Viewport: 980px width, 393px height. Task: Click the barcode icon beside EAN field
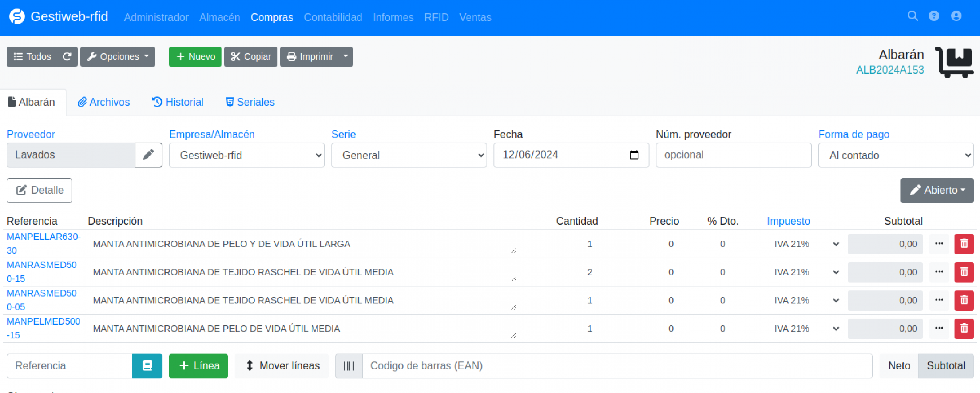tap(349, 366)
